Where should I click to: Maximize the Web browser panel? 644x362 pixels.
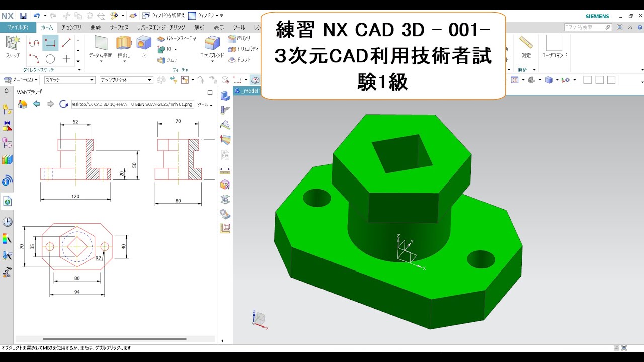[x=210, y=92]
